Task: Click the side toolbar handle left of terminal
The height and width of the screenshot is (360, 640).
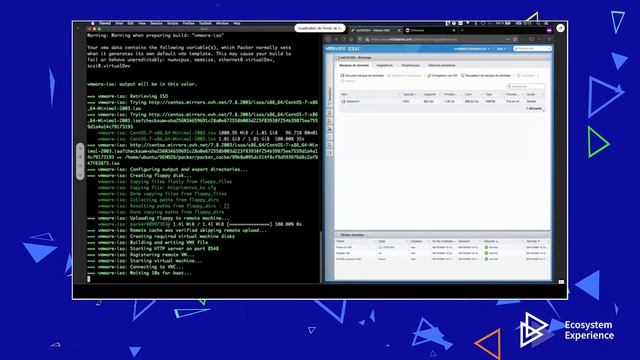Action: point(80,162)
